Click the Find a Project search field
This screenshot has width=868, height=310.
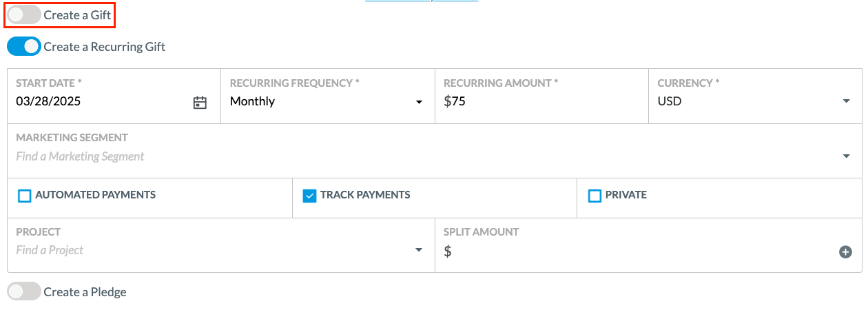click(x=212, y=250)
